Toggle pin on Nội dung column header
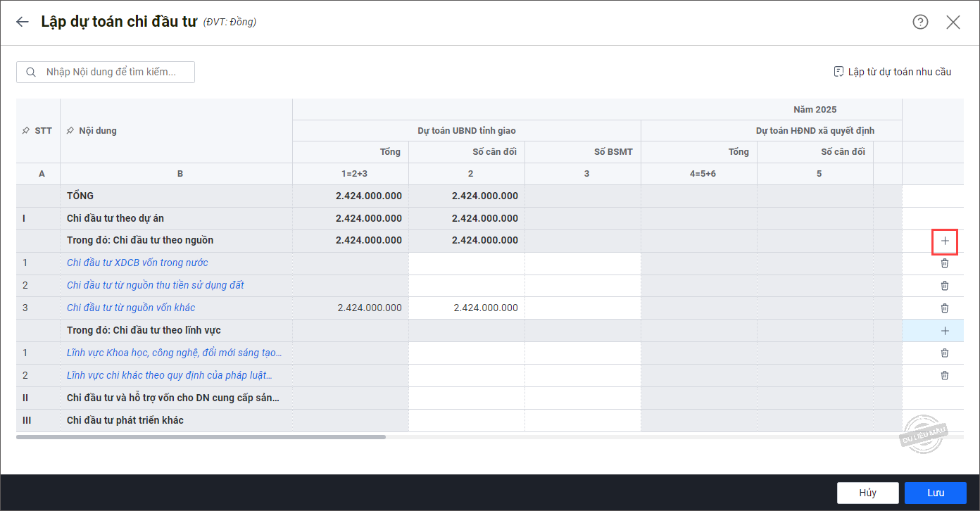 (x=70, y=131)
